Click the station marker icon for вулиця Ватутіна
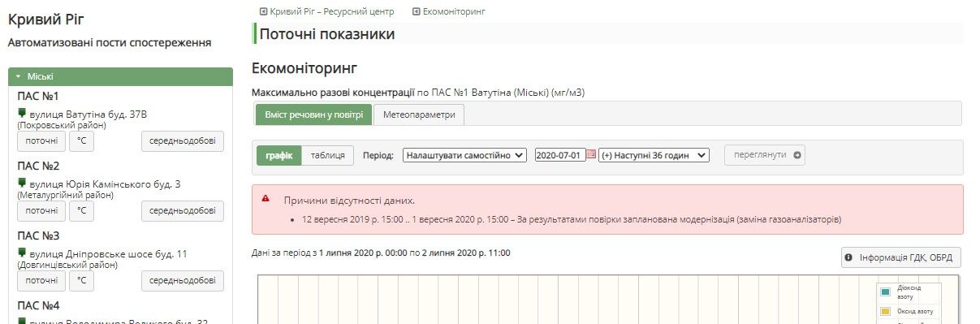Screen dimensions: 980x324 (x=22, y=114)
